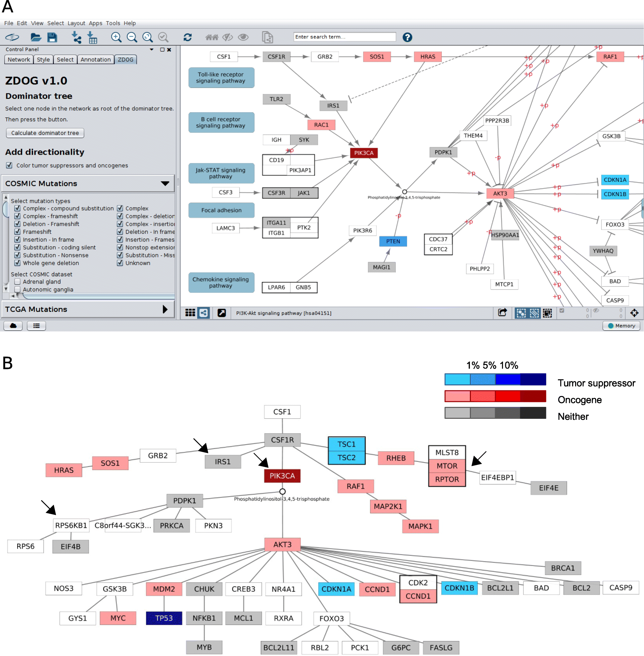Open a session with the folder icon
644x656 pixels.
[36, 37]
